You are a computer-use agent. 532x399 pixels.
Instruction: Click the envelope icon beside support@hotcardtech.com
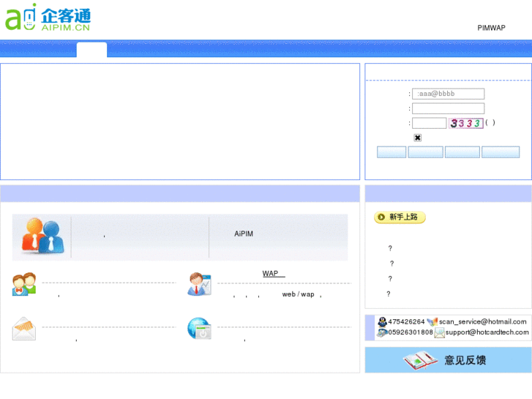[x=439, y=333]
